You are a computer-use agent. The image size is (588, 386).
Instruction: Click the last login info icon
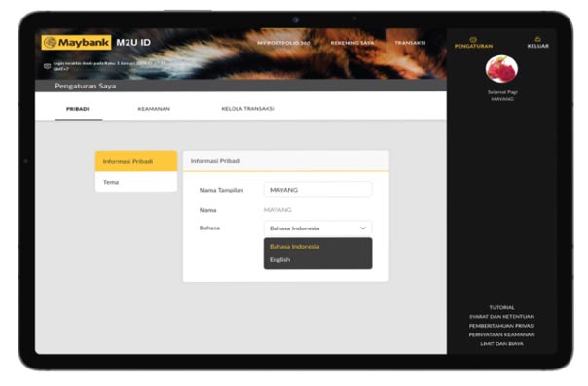[x=48, y=66]
